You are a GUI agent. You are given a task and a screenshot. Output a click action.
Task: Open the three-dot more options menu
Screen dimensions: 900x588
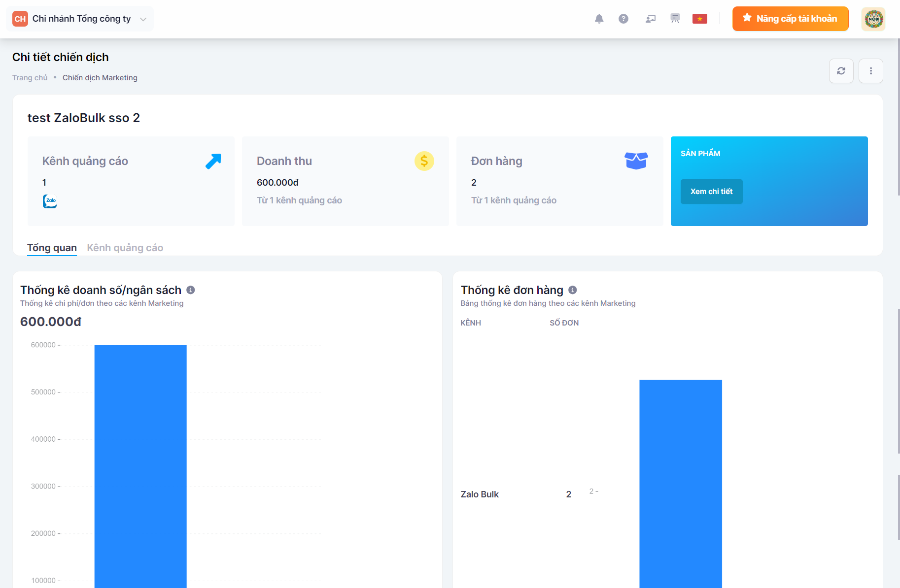(870, 71)
